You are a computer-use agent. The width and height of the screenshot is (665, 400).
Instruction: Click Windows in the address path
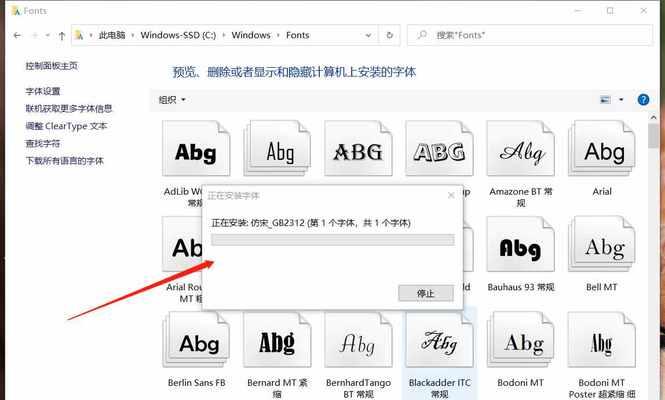pos(251,35)
